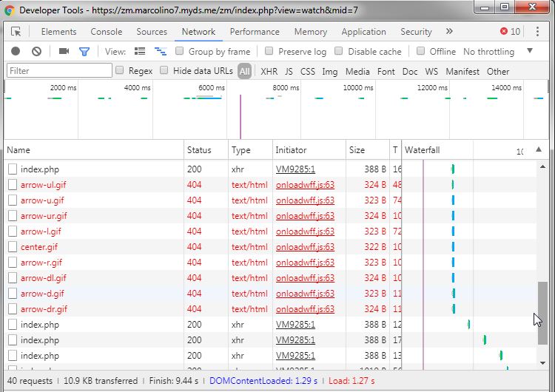Enable Group by frame checkbox
The image size is (555, 392).
[180, 51]
